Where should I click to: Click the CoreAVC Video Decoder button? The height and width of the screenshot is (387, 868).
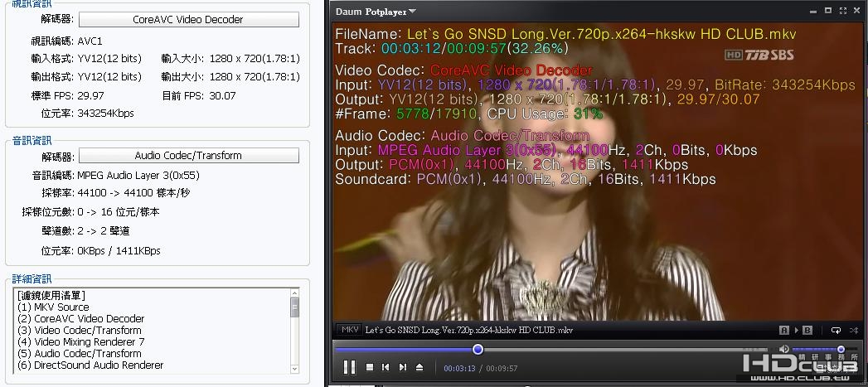tap(189, 19)
